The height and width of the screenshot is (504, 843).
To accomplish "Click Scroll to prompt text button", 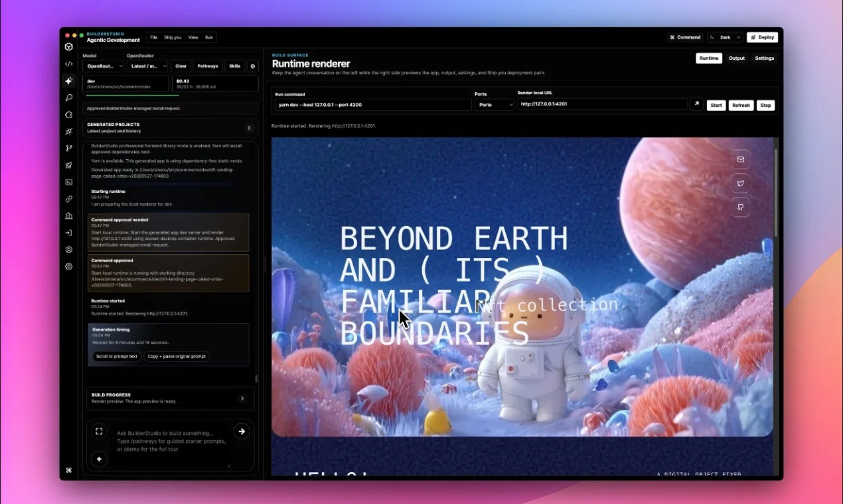I will pyautogui.click(x=117, y=356).
